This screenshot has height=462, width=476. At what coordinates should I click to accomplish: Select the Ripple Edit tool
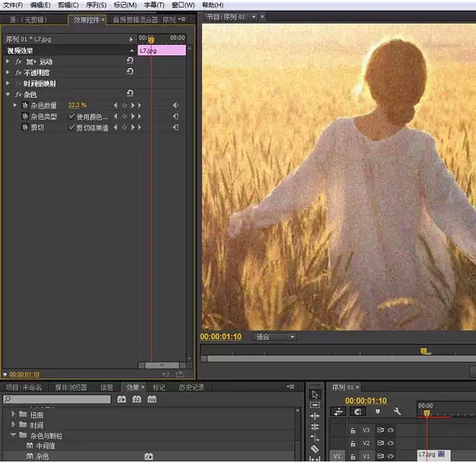(314, 416)
